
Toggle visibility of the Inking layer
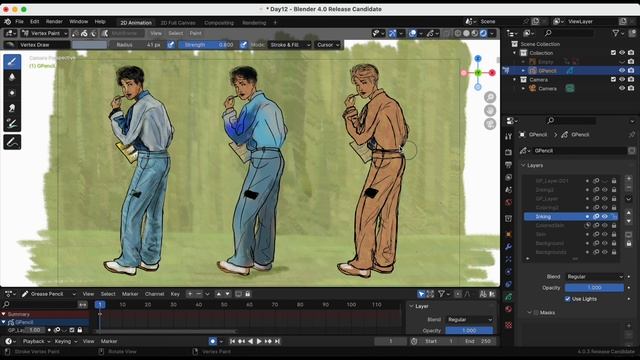point(605,216)
